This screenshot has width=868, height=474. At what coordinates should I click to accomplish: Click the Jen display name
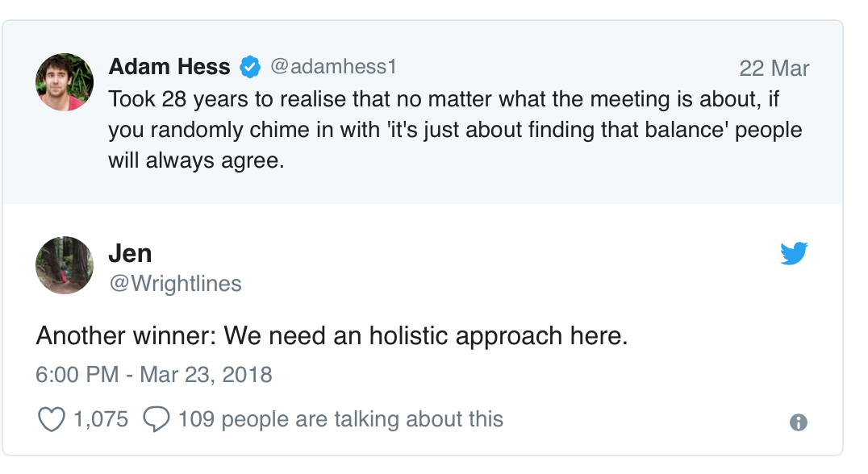click(130, 253)
